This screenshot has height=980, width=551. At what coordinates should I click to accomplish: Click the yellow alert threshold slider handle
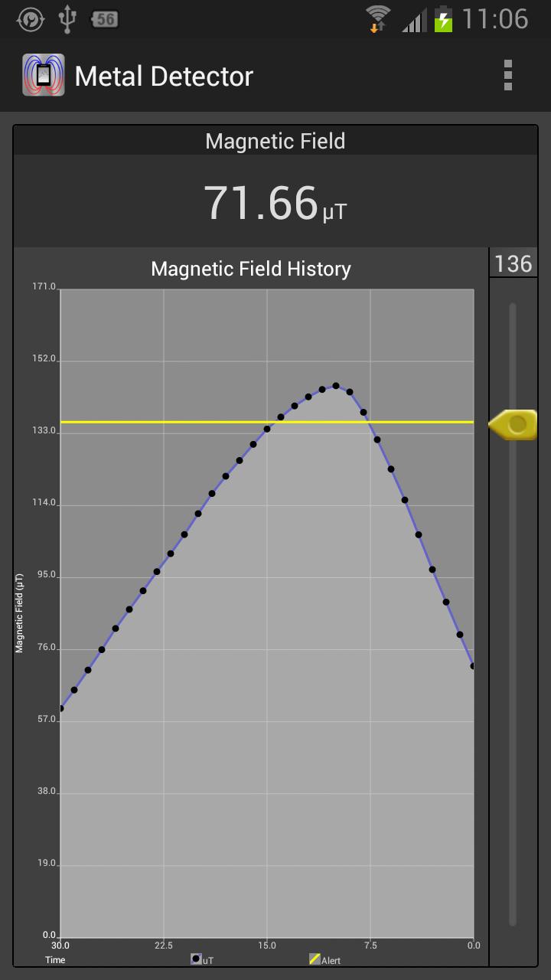point(514,424)
